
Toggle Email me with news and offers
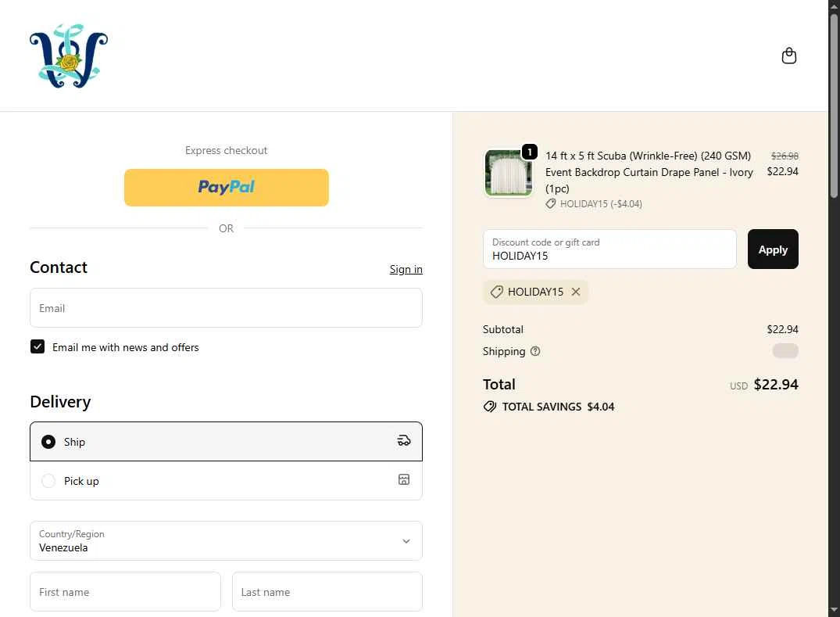point(38,347)
